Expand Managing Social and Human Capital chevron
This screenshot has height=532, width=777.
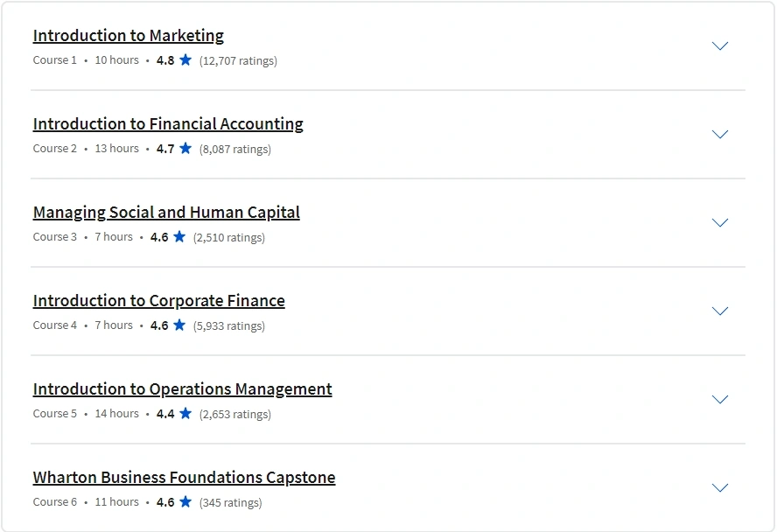pos(719,222)
